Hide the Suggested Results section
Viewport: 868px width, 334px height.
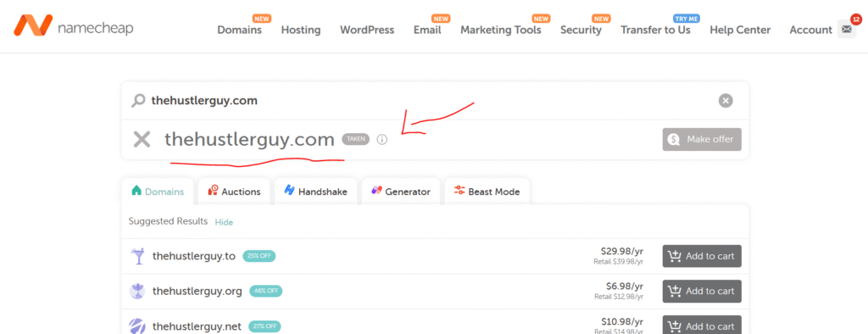point(224,222)
